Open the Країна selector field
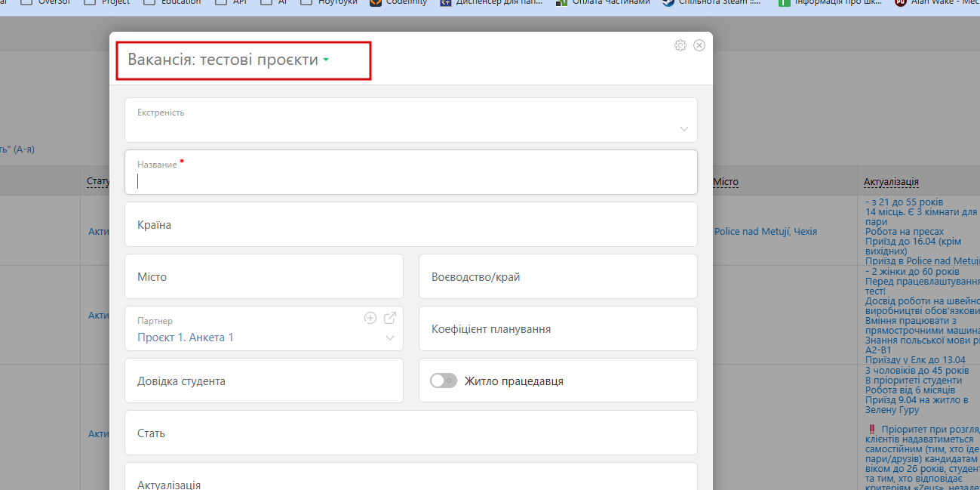The height and width of the screenshot is (490, 980). [x=411, y=224]
